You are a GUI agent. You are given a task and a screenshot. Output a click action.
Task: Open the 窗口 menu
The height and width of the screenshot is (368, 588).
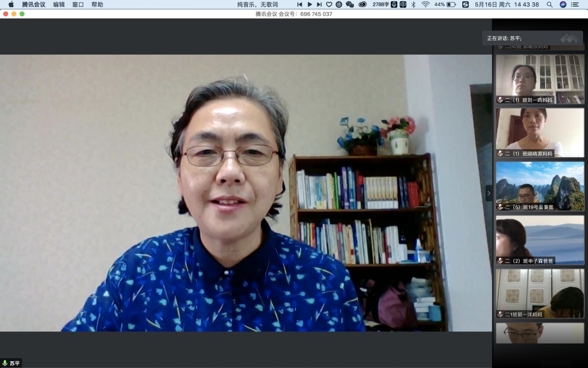[78, 4]
